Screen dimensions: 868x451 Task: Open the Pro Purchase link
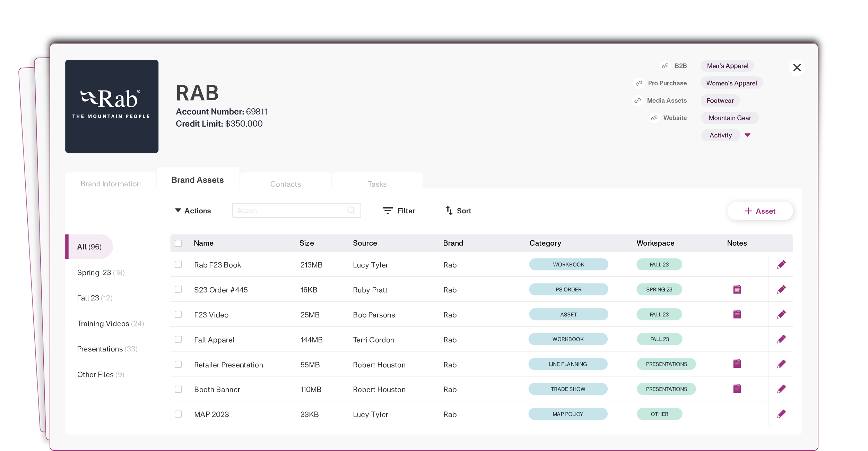click(667, 83)
